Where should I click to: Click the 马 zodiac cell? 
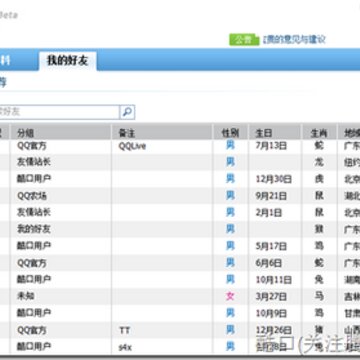coord(319,296)
